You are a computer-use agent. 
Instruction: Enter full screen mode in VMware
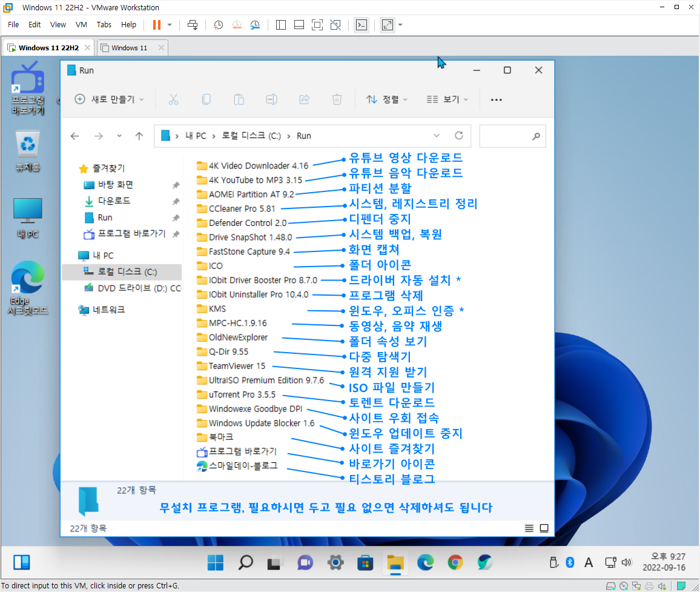coord(317,25)
